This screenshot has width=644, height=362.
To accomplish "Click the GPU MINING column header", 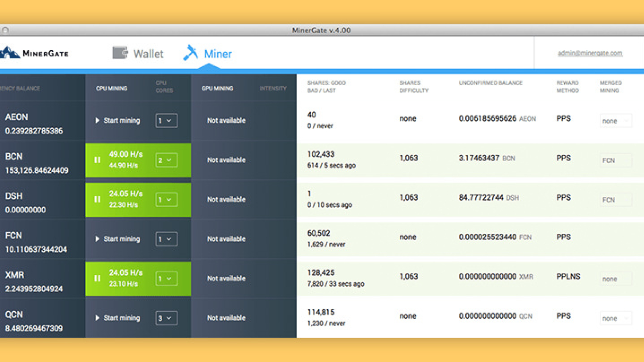I will (217, 88).
